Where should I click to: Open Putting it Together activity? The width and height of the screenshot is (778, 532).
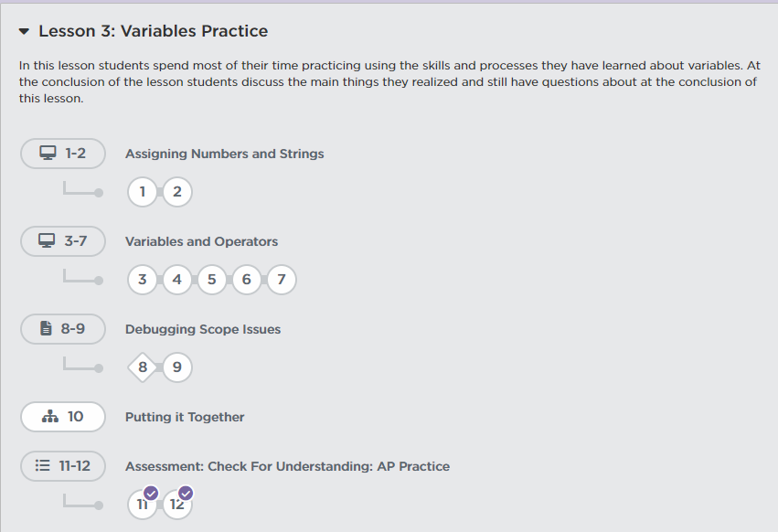(x=185, y=417)
